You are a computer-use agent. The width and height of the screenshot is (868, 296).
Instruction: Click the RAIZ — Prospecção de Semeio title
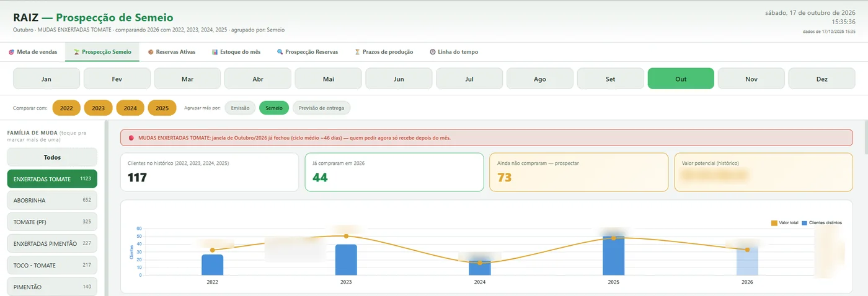(x=93, y=18)
